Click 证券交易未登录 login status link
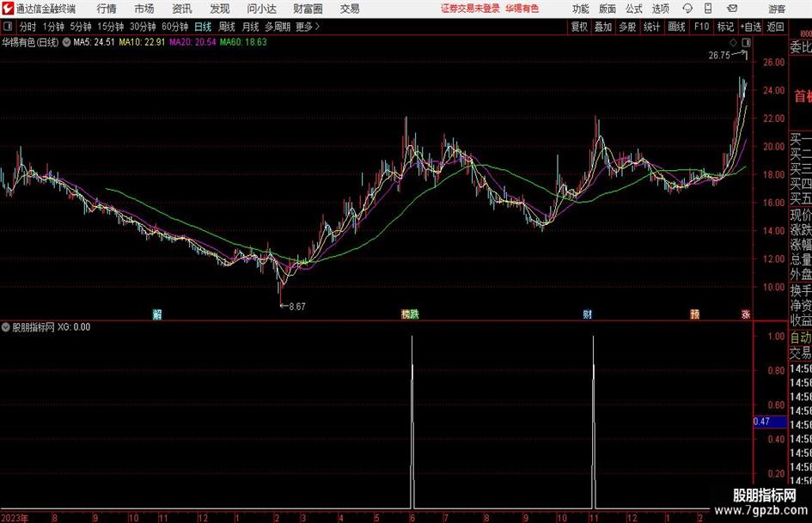The height and width of the screenshot is (523, 812). [470, 9]
